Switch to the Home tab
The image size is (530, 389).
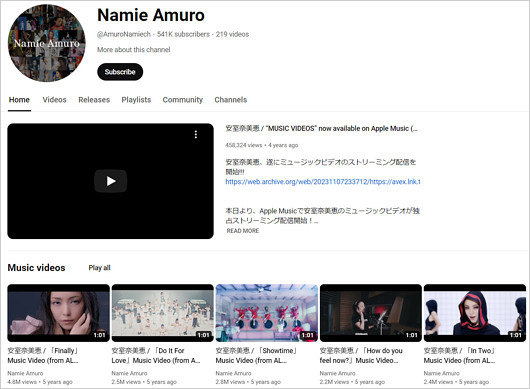tap(19, 100)
